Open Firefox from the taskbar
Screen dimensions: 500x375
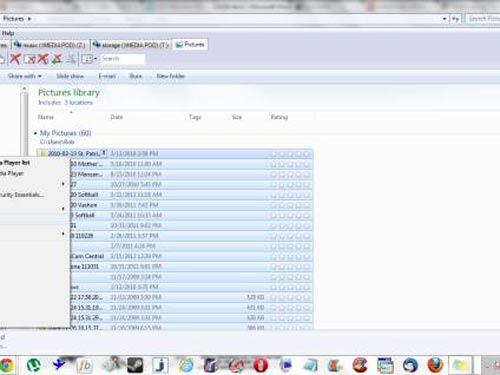click(x=435, y=365)
